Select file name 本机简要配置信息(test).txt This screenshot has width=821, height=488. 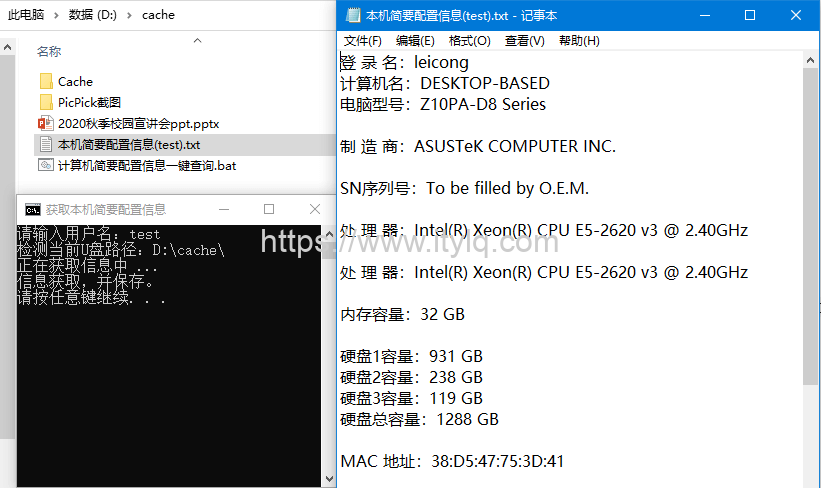129,145
